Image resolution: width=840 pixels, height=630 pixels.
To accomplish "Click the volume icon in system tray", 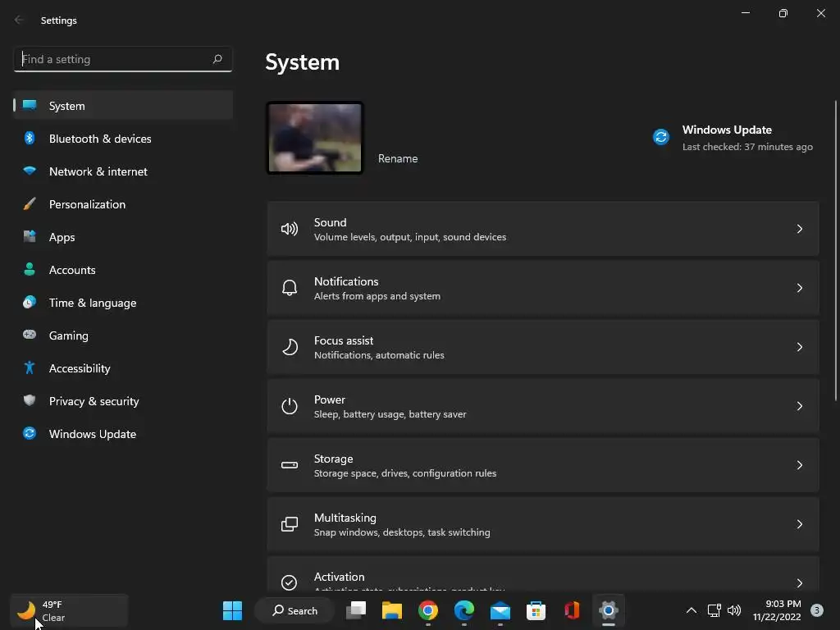I will coord(734,610).
